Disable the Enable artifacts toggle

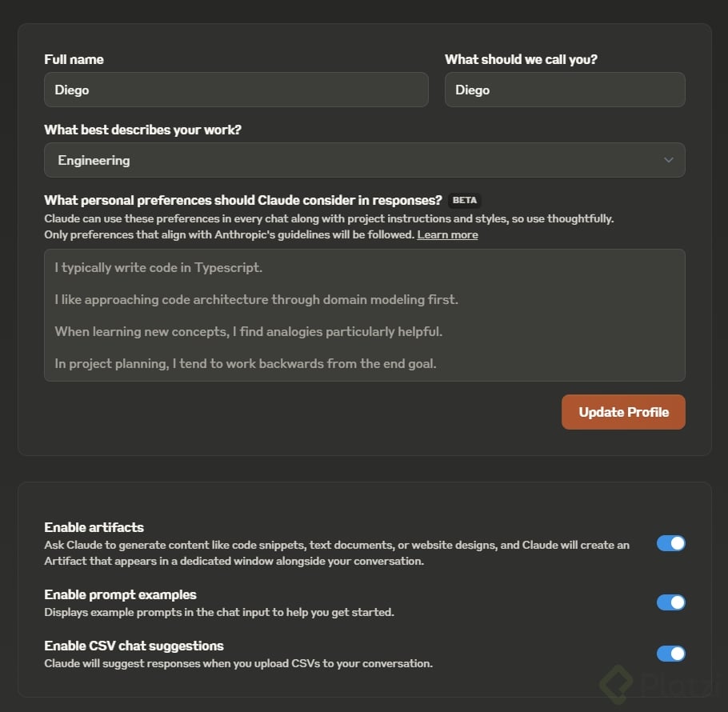click(x=670, y=544)
